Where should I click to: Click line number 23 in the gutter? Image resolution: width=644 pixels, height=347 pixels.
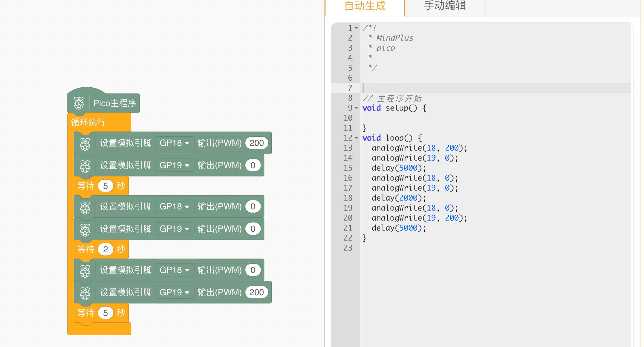[x=348, y=248]
